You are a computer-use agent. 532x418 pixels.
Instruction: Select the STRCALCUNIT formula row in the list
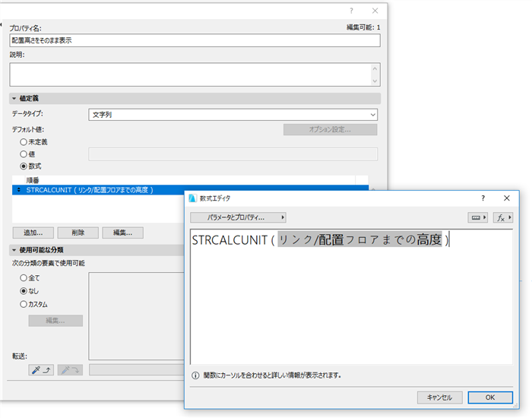(190, 190)
